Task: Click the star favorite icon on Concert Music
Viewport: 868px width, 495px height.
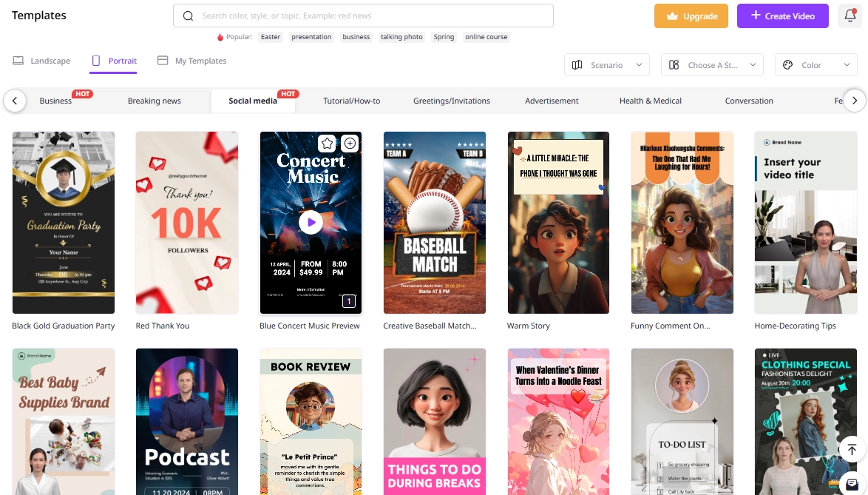Action: click(x=327, y=144)
